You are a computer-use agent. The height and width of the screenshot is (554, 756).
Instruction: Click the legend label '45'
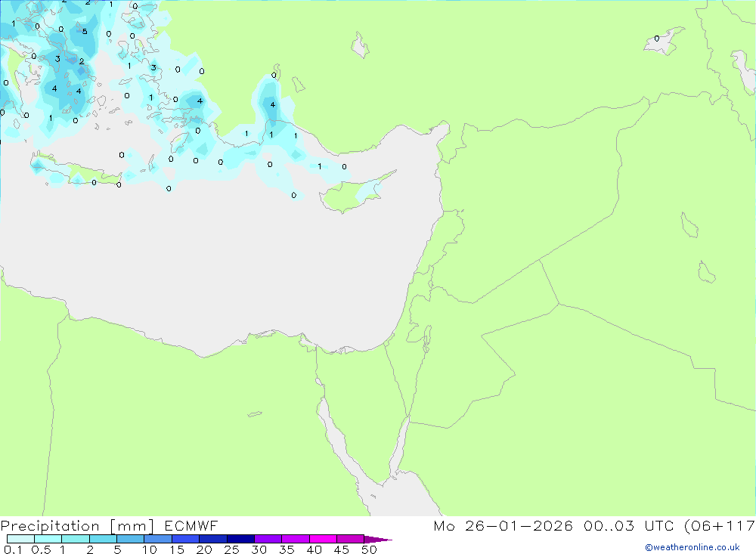tap(342, 549)
